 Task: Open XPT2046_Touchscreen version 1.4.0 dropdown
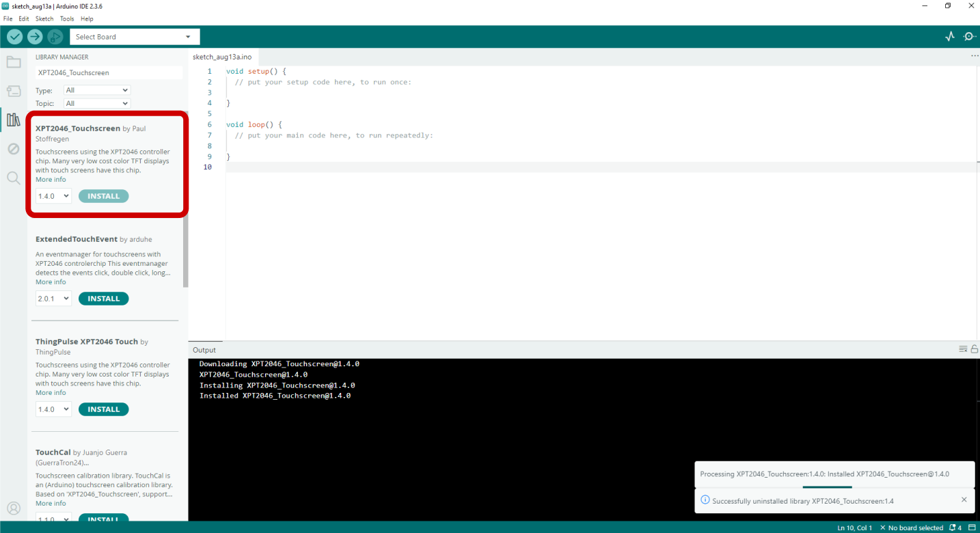[x=53, y=196]
